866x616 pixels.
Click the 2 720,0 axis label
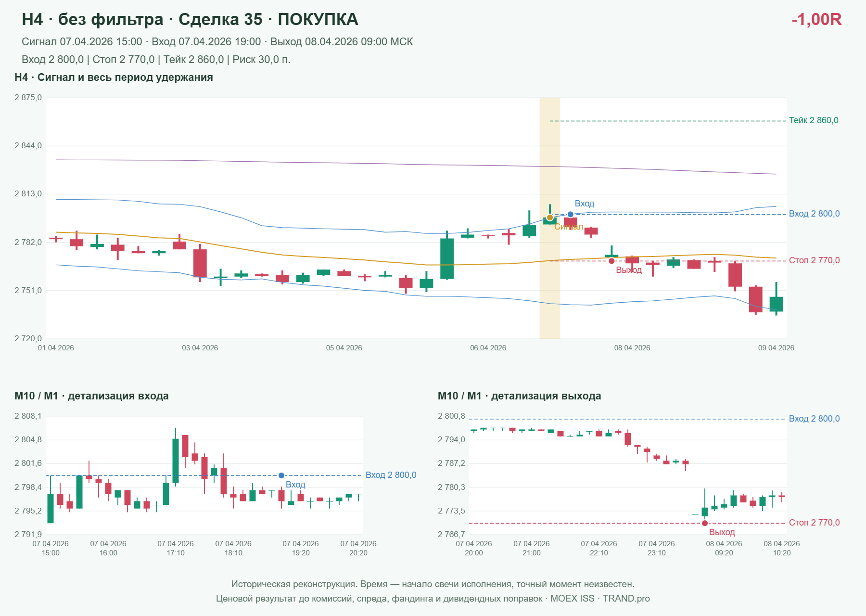coord(28,338)
